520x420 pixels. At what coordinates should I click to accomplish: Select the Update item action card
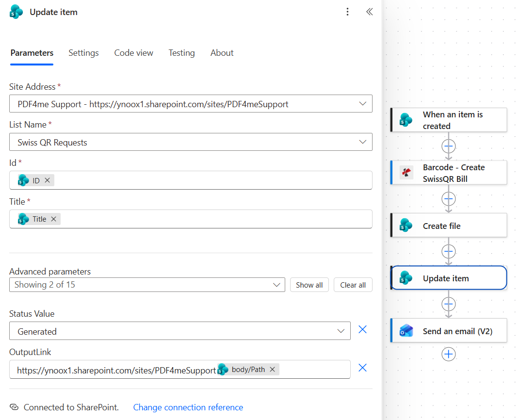coord(449,278)
